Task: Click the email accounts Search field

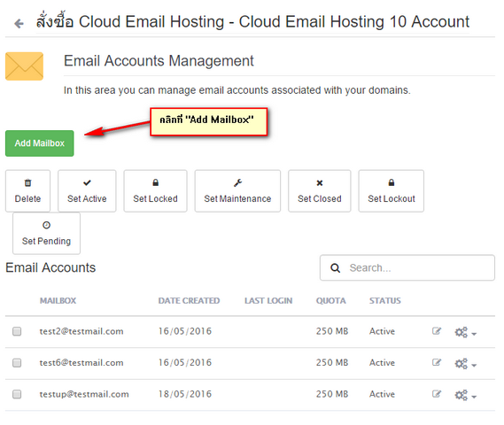Action: coord(407,267)
